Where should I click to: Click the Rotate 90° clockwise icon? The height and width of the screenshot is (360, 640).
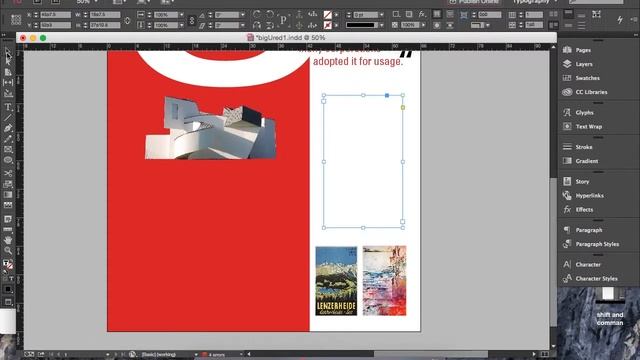(257, 15)
